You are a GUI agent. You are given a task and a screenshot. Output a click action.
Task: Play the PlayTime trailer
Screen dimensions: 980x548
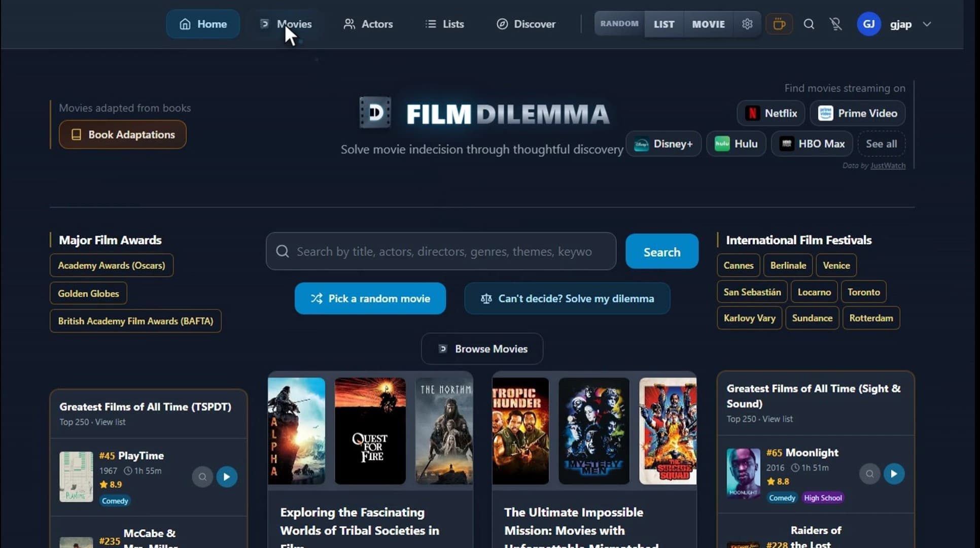point(227,477)
